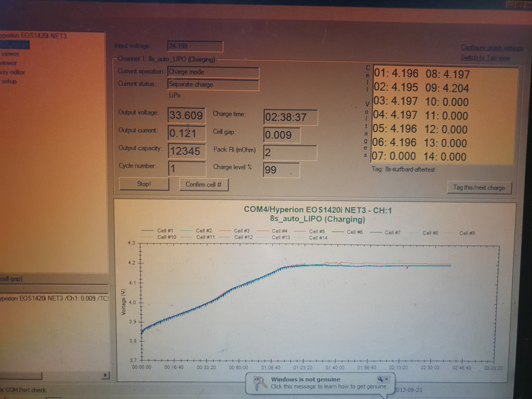This screenshot has height=399, width=532.
Task: Click the Cell #9 legend entry
Action: tap(467, 233)
